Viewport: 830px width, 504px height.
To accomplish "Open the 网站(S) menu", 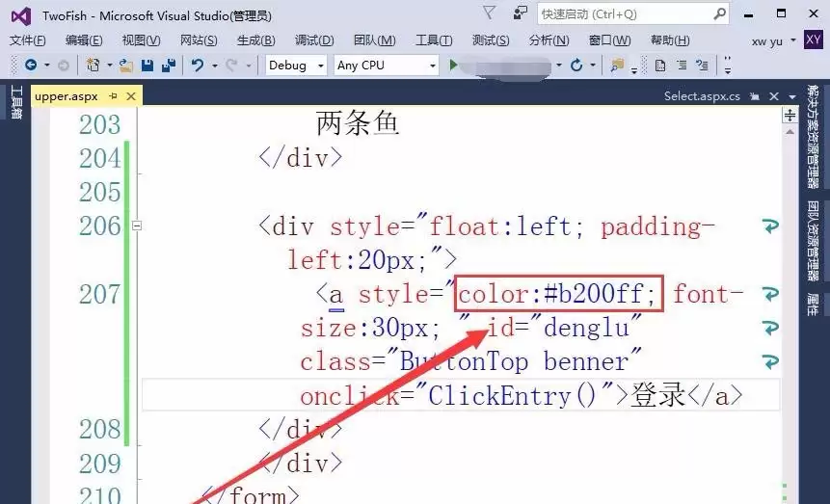I will coord(199,40).
